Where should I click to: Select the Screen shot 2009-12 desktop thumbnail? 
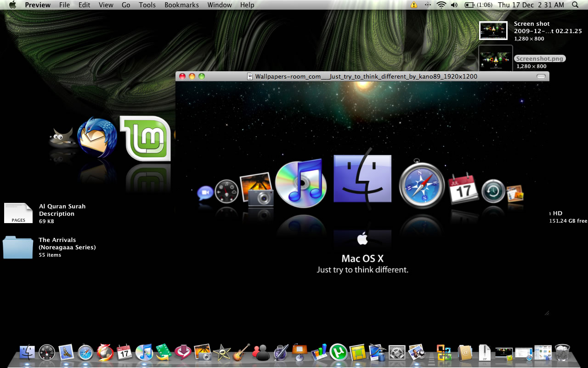point(493,30)
